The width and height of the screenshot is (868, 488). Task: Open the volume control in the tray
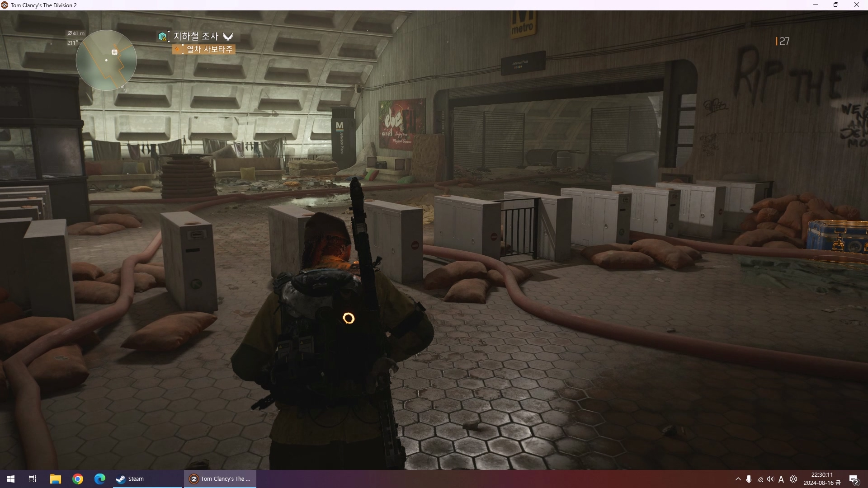(770, 479)
